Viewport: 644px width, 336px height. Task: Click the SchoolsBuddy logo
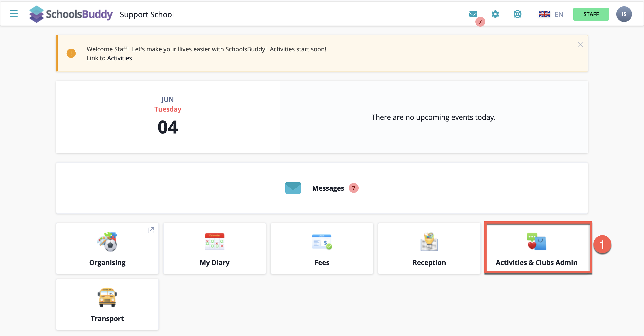tap(71, 14)
